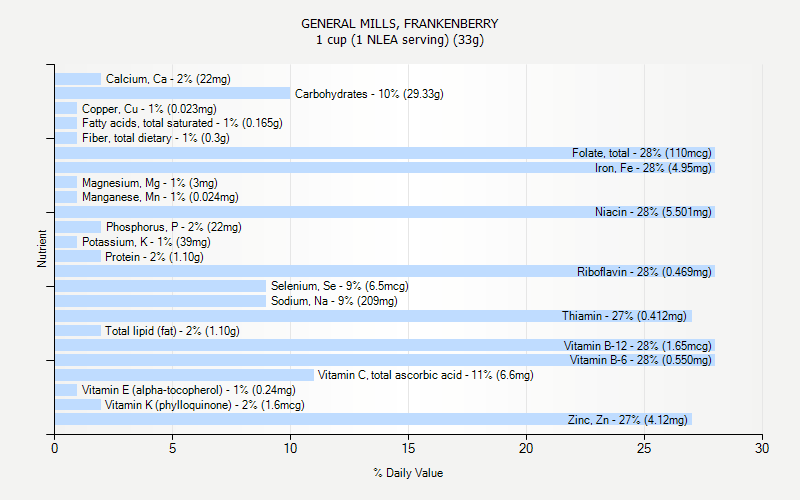Click the Copper bar in the chart
This screenshot has height=500, width=800.
tap(66, 109)
